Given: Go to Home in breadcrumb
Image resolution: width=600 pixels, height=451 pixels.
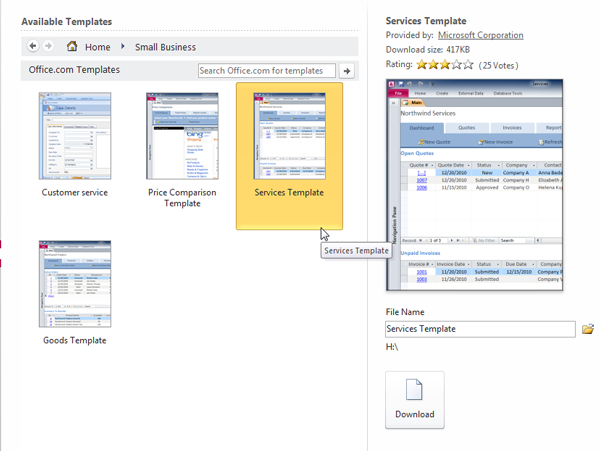Looking at the screenshot, I should tap(98, 47).
